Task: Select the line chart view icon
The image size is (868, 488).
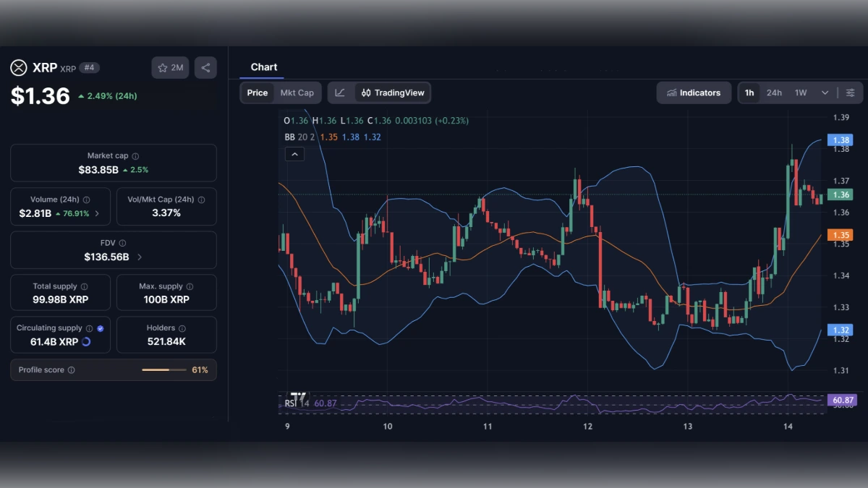Action: click(339, 93)
